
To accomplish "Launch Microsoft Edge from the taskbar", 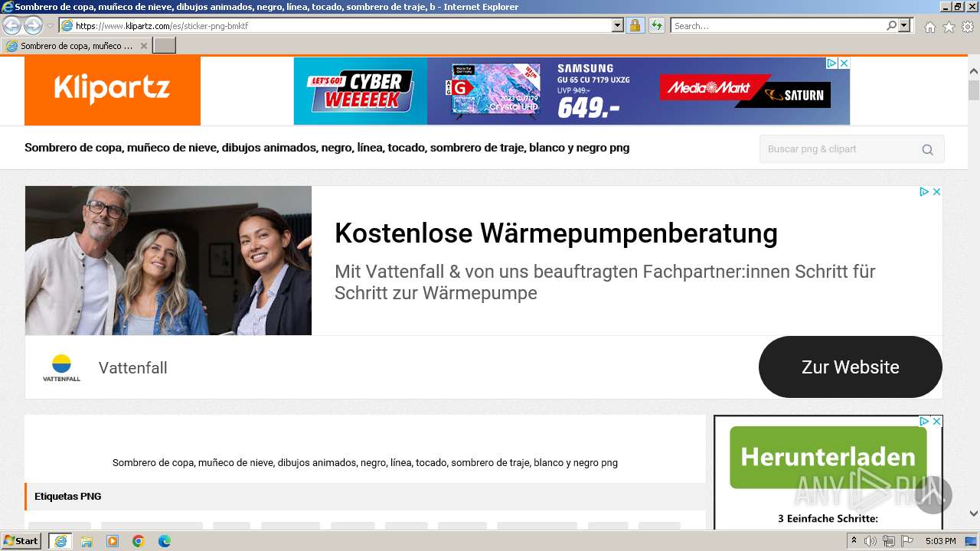I will click(165, 541).
